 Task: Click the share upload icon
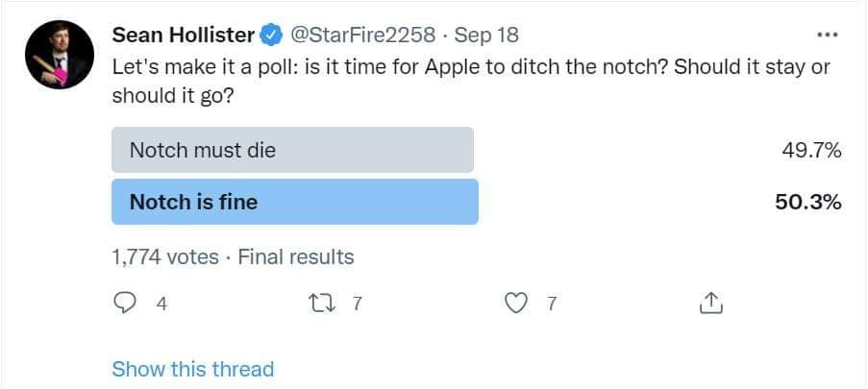(709, 304)
